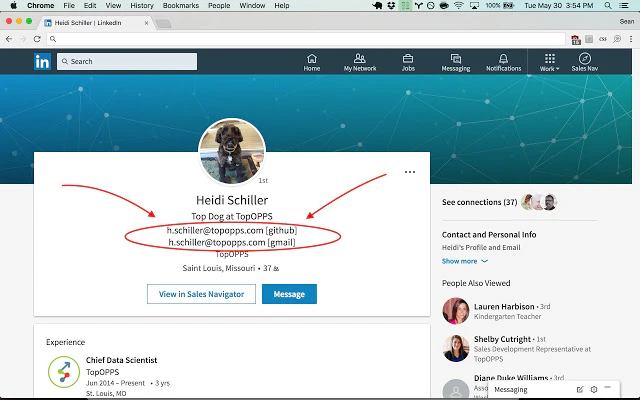Screen dimensions: 640x400
Task: Open the Chrome application menu
Action: 40,5
